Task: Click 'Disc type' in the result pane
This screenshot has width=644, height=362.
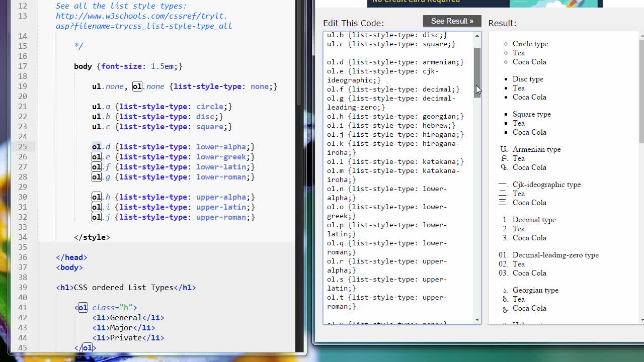Action: click(528, 79)
